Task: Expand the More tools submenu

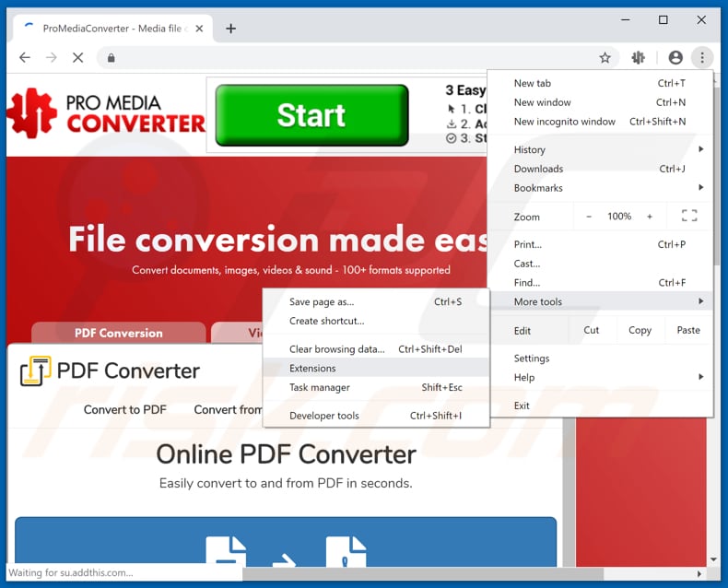Action: point(600,302)
